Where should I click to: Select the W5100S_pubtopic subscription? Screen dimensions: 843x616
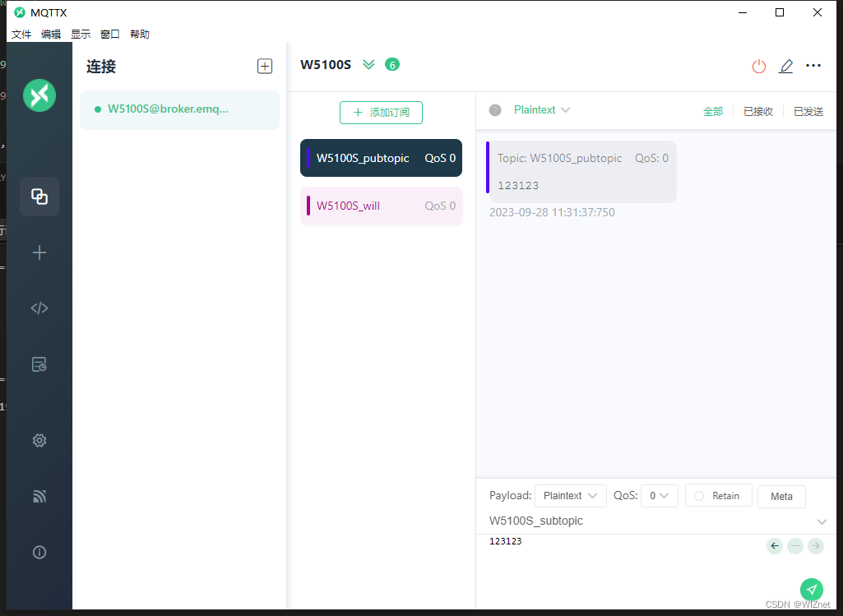[x=381, y=158]
